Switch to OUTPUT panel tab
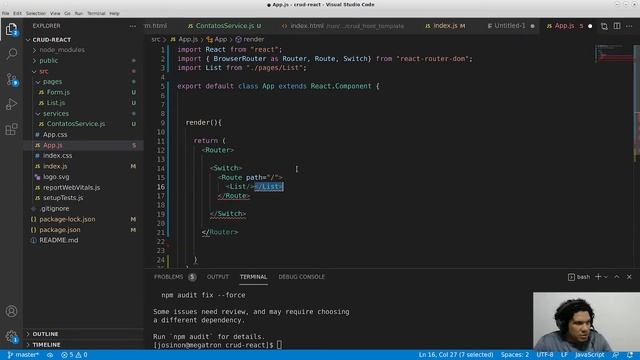640x360 pixels. tap(218, 277)
